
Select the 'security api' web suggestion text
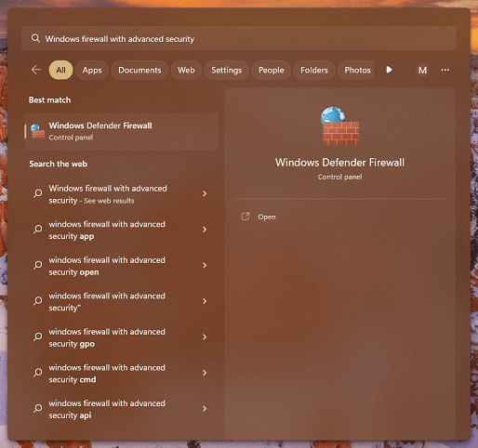point(107,409)
